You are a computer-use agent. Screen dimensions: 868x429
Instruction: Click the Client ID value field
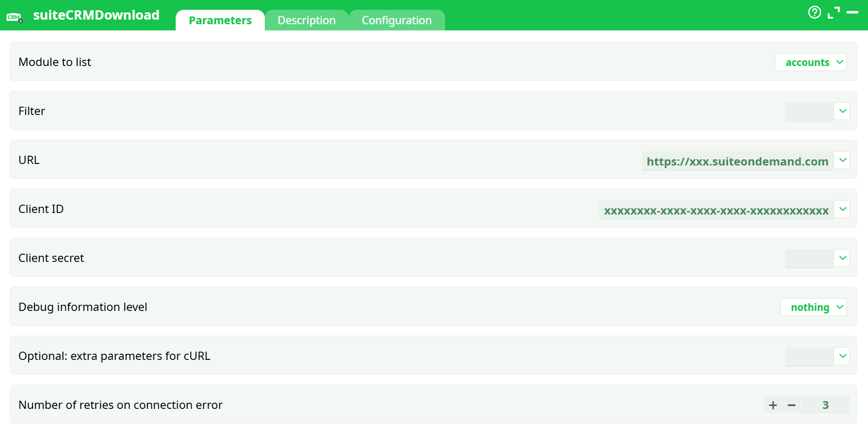716,210
